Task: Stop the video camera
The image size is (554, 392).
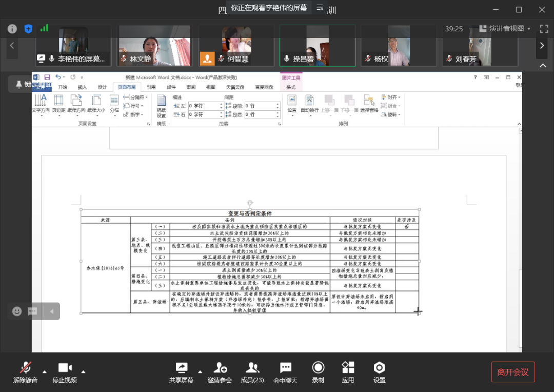Action: coord(65,372)
